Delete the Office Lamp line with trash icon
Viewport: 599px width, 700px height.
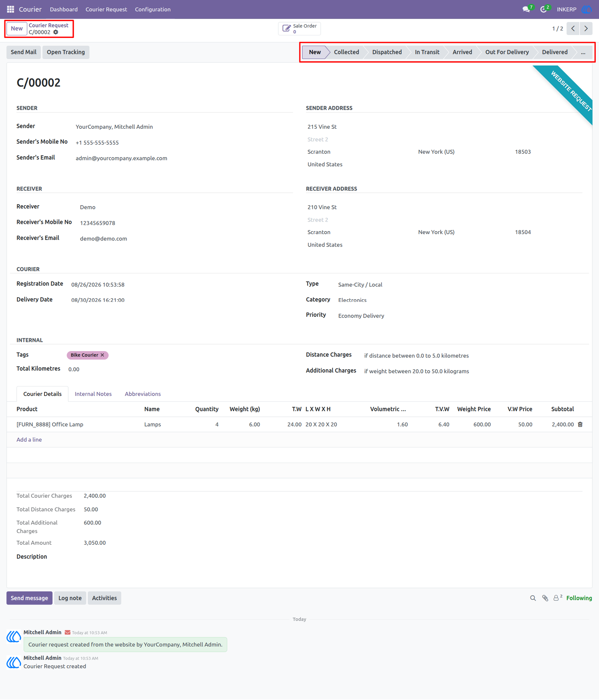pyautogui.click(x=580, y=424)
